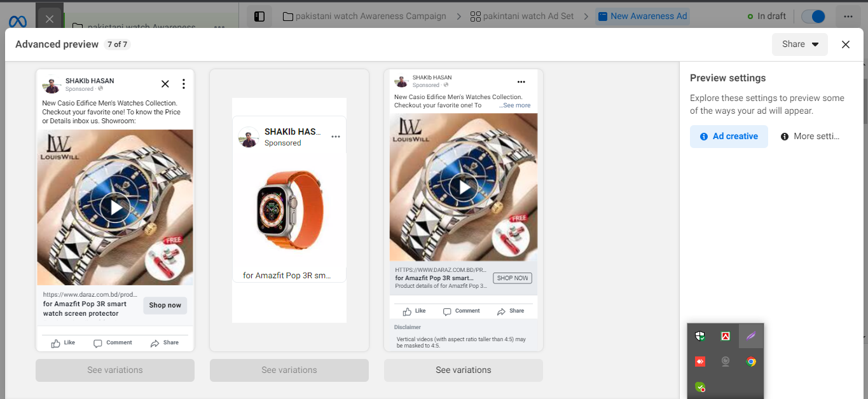Click the Chrome tray icon
This screenshot has width=868, height=399.
pyautogui.click(x=751, y=362)
